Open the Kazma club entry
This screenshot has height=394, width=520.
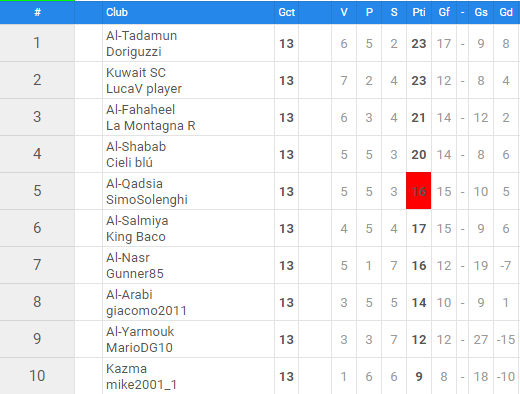coord(126,369)
